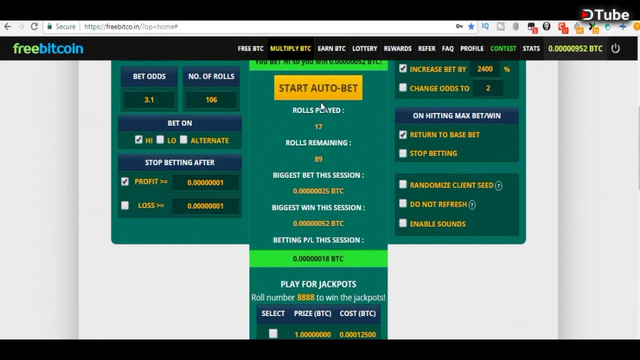Click the browser back arrow
The height and width of the screenshot is (360, 640).
click(x=8, y=27)
